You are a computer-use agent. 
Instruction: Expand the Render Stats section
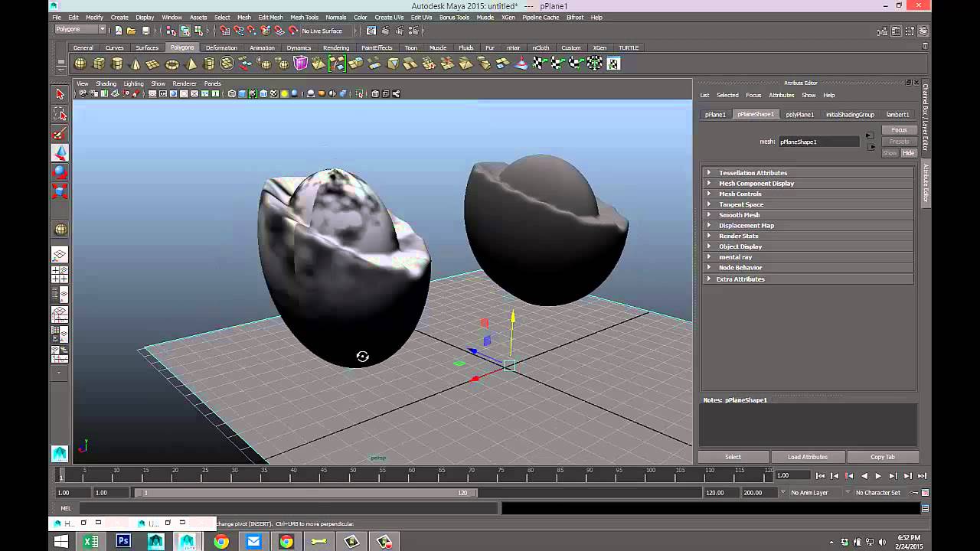tap(808, 236)
